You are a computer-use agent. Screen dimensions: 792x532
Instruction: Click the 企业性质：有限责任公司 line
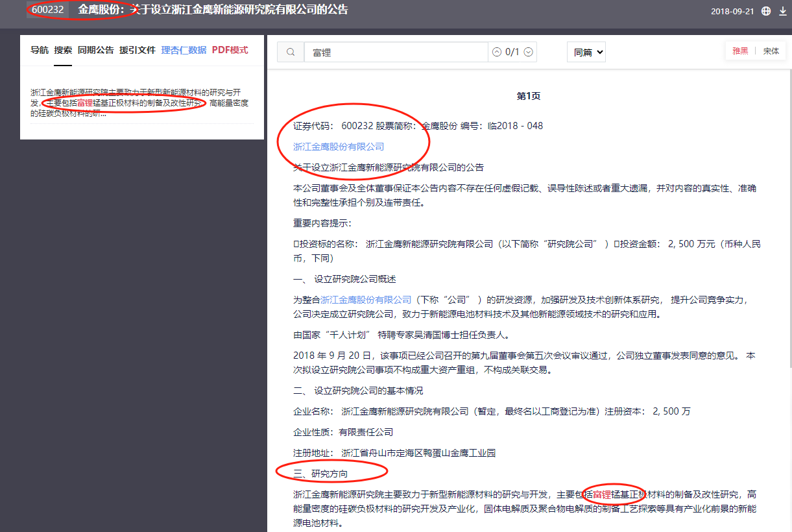[343, 432]
